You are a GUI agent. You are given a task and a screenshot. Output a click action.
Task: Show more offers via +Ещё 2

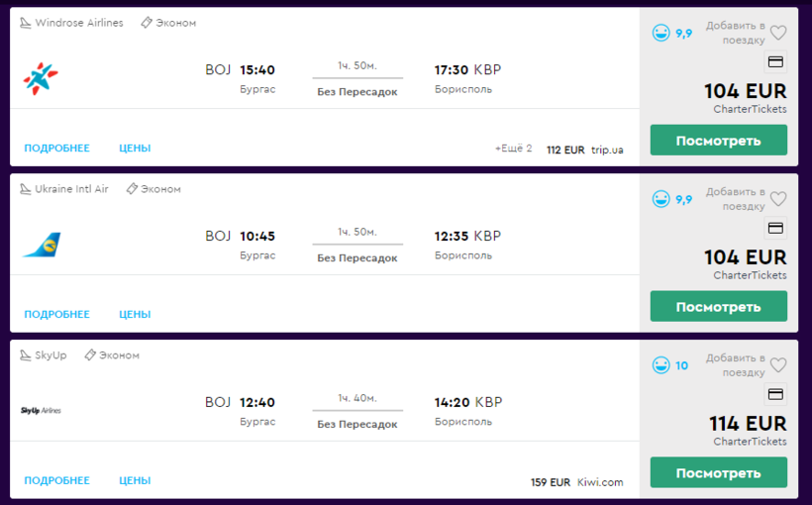513,150
